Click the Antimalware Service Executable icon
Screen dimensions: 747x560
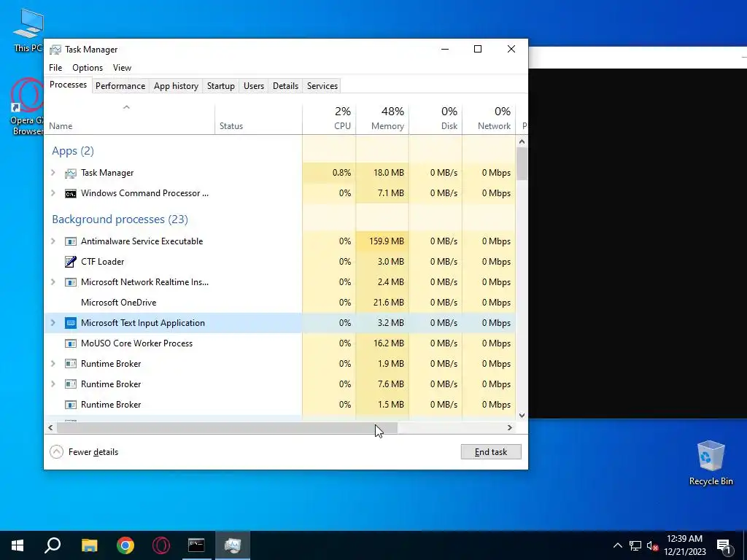[71, 241]
